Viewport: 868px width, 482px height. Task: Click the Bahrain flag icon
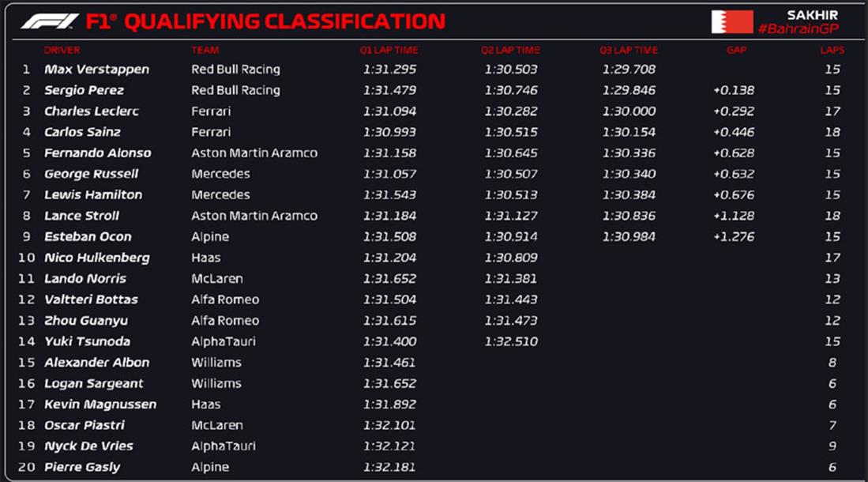click(731, 21)
